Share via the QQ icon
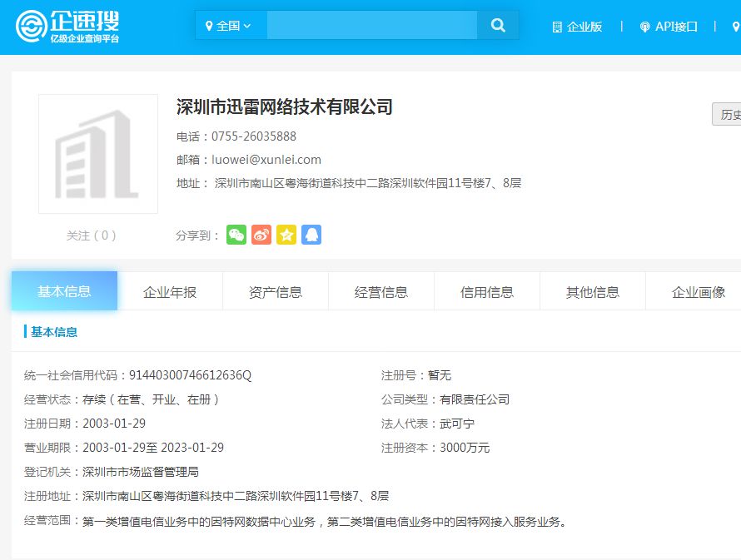The width and height of the screenshot is (741, 560). [x=311, y=235]
